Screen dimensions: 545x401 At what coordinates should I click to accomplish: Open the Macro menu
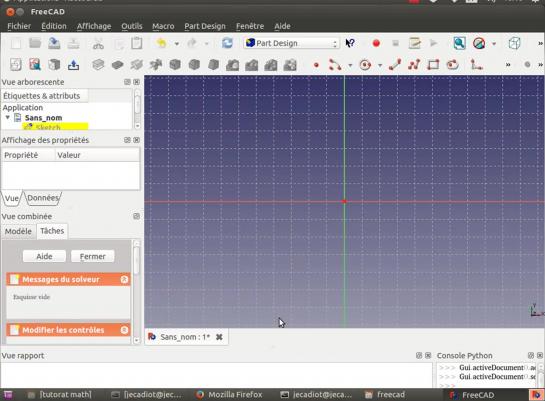(163, 26)
